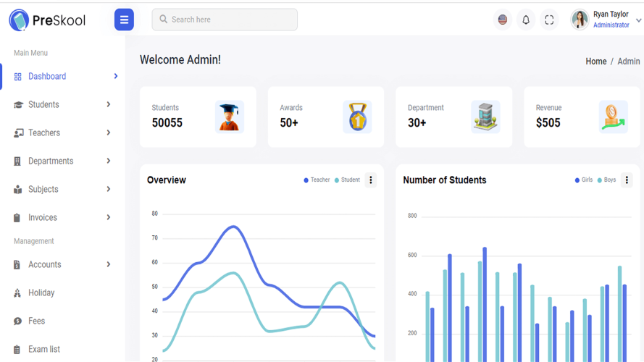Open the user profile dropdown arrow

[638, 20]
